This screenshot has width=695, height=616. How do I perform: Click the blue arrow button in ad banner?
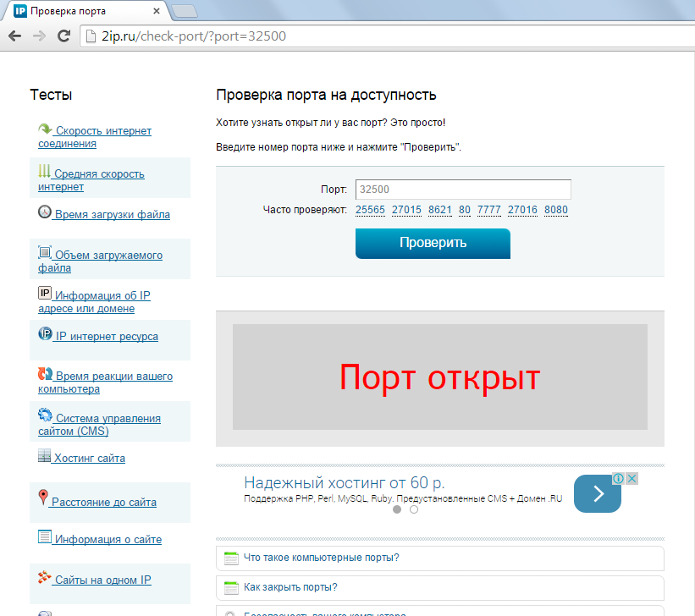click(x=597, y=493)
